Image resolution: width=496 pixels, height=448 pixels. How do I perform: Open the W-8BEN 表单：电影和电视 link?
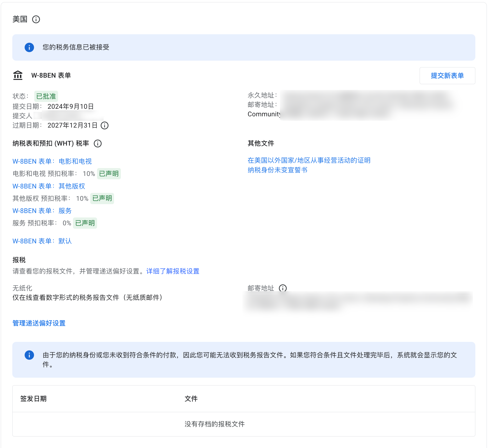[52, 161]
